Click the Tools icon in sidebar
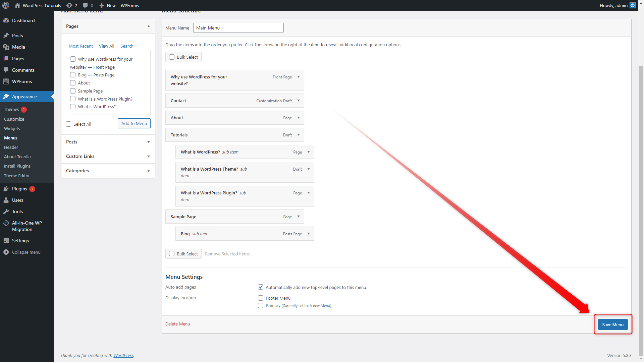 pyautogui.click(x=6, y=211)
